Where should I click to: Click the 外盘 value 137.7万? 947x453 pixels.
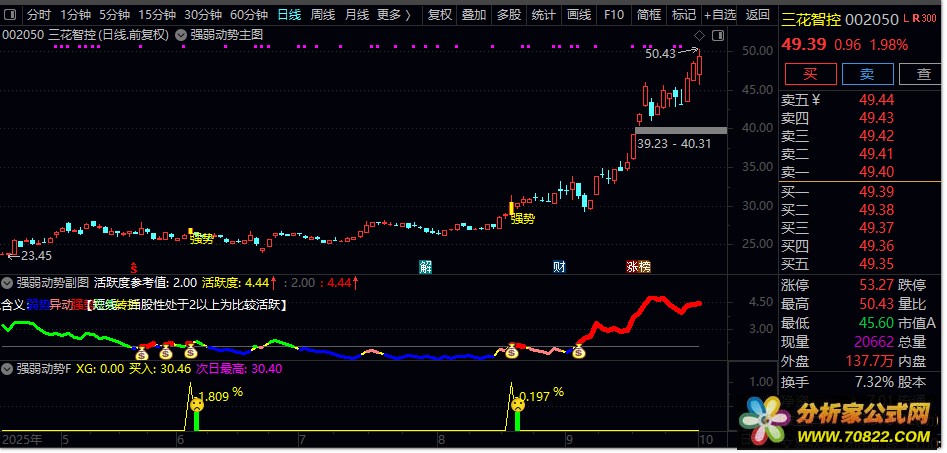pyautogui.click(x=870, y=361)
